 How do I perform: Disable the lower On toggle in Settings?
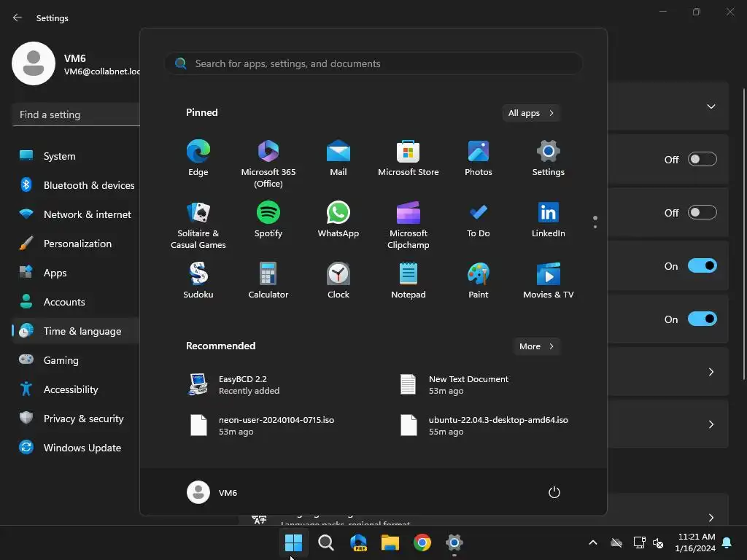point(703,319)
